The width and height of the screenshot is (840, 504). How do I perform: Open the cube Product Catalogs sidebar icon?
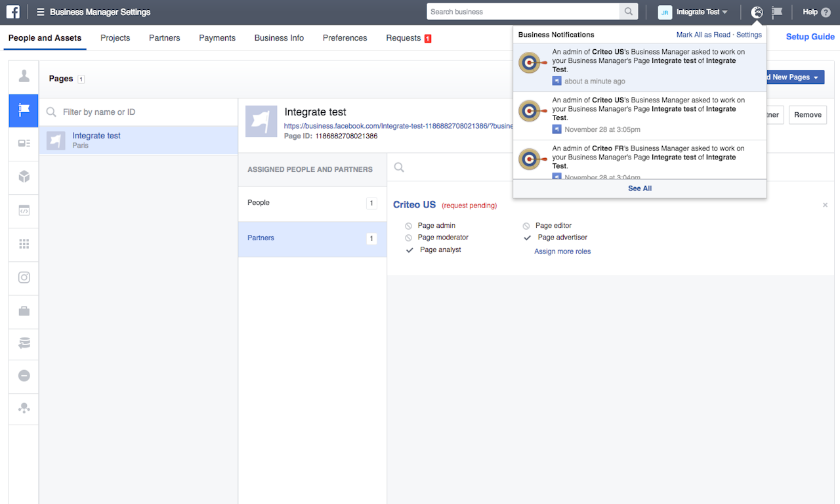tap(24, 177)
